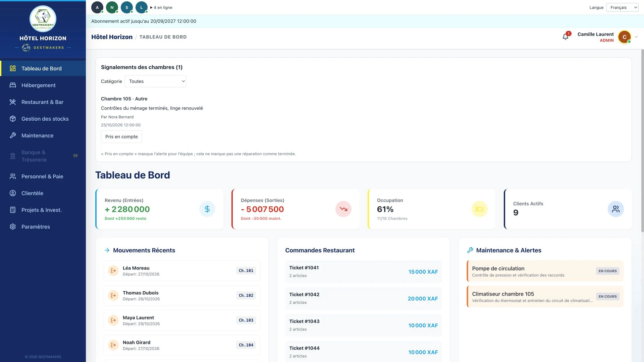Image resolution: width=644 pixels, height=362 pixels.
Task: Open the Clientèle section
Action: pos(43,193)
